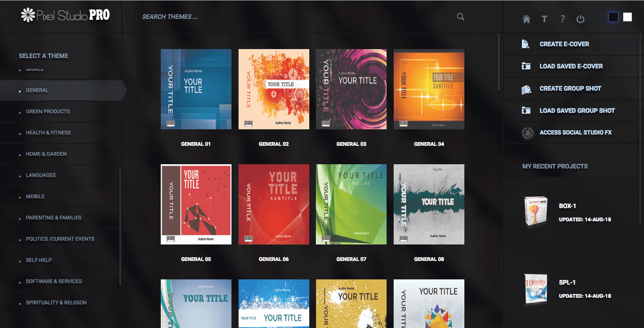
Task: Click the theme category list scrollbar
Action: point(120,227)
